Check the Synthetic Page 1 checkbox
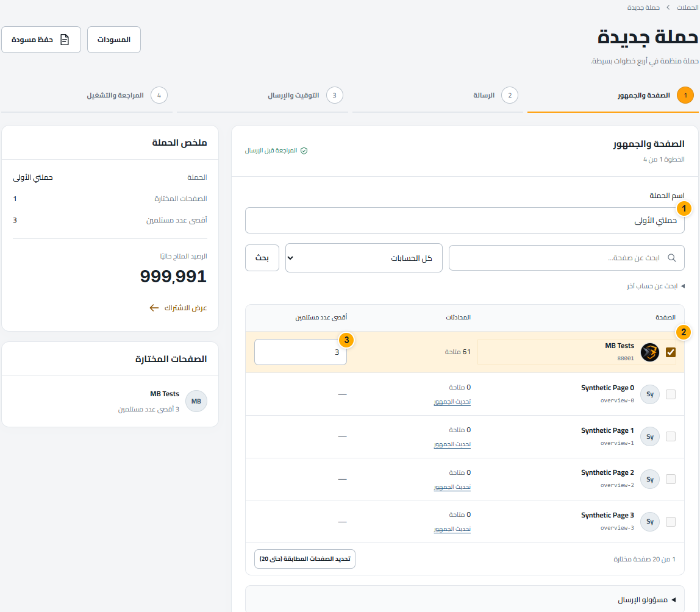The width and height of the screenshot is (700, 612). pos(671,436)
